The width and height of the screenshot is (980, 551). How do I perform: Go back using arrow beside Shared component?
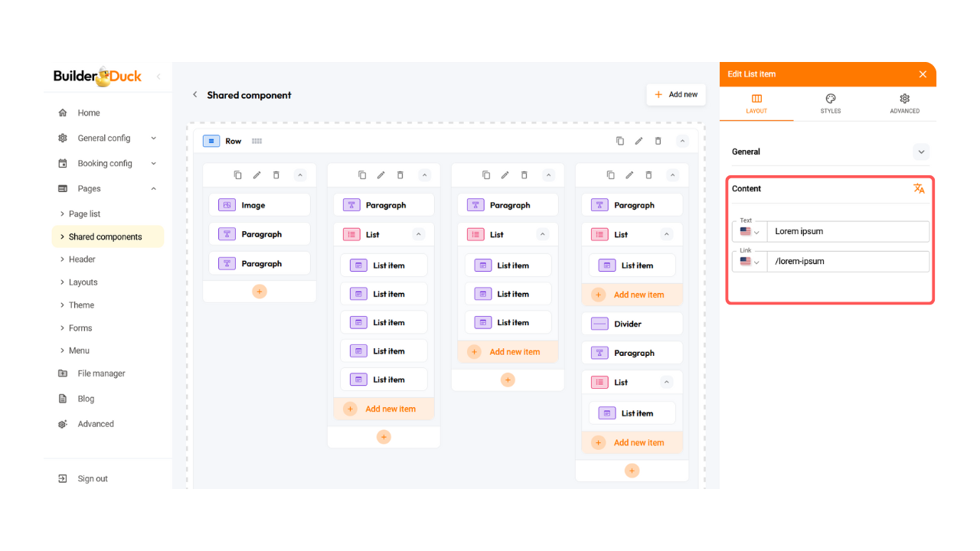pyautogui.click(x=194, y=95)
